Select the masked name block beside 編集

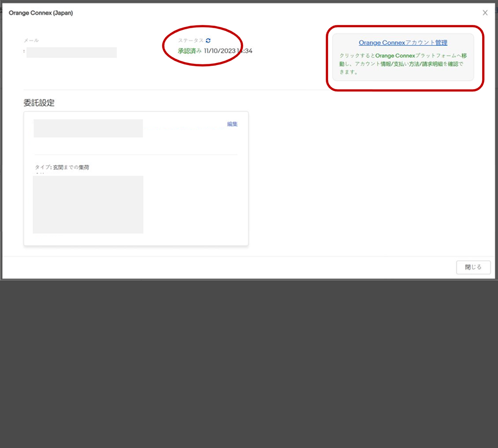[88, 128]
